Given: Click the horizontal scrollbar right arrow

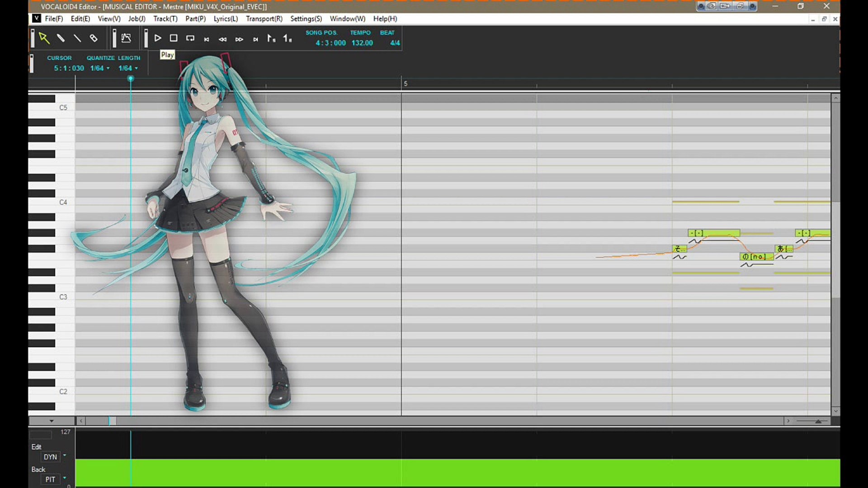Looking at the screenshot, I should point(788,421).
